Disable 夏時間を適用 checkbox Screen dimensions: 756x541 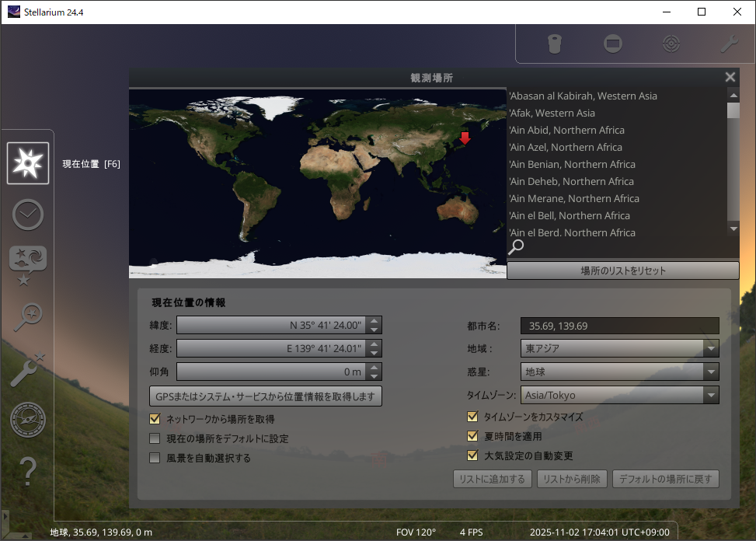(472, 436)
